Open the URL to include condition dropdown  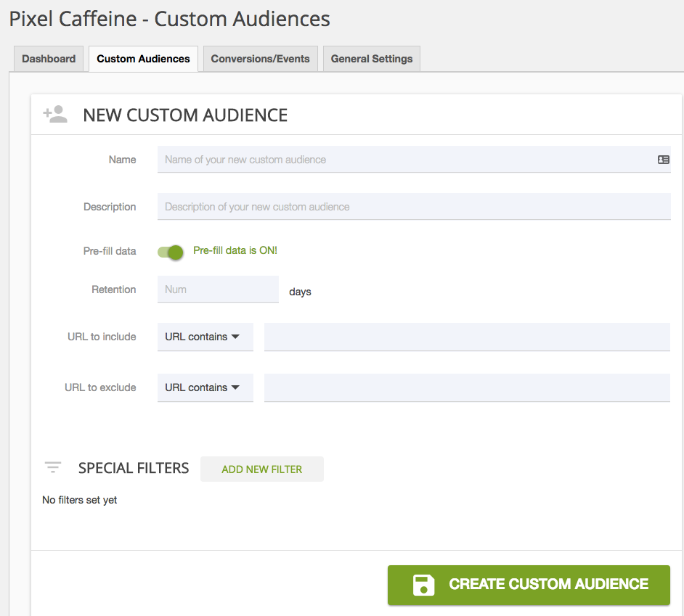pyautogui.click(x=205, y=337)
